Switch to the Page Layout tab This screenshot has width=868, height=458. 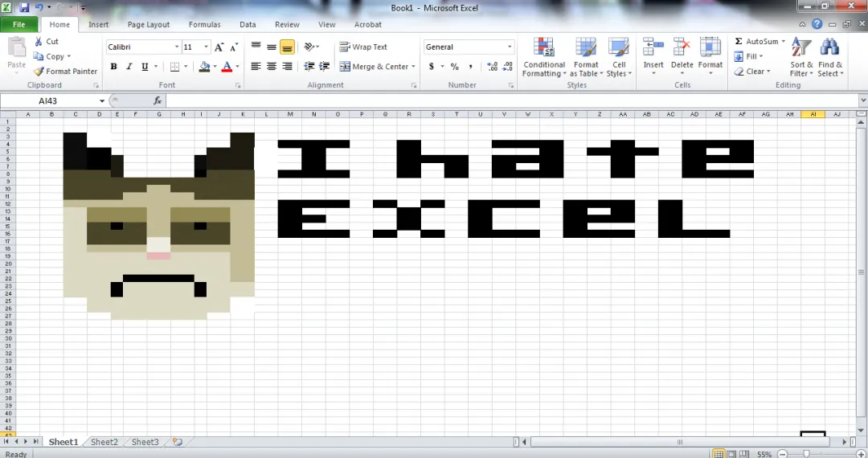149,24
